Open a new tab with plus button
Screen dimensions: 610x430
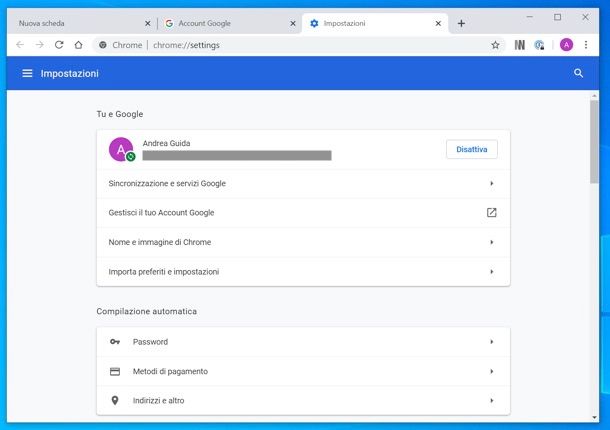coord(461,23)
